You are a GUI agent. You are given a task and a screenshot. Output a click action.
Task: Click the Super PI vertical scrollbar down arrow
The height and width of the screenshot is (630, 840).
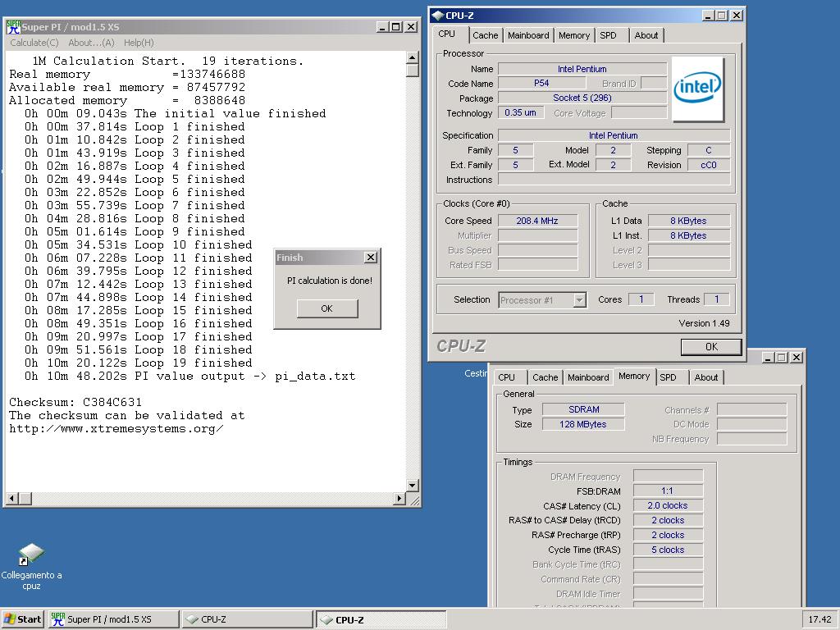click(412, 486)
